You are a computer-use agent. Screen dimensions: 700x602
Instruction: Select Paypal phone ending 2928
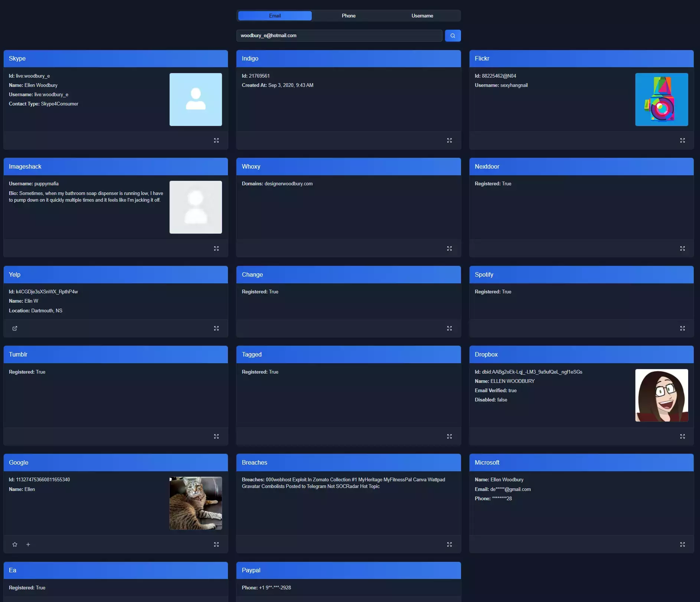(x=275, y=588)
